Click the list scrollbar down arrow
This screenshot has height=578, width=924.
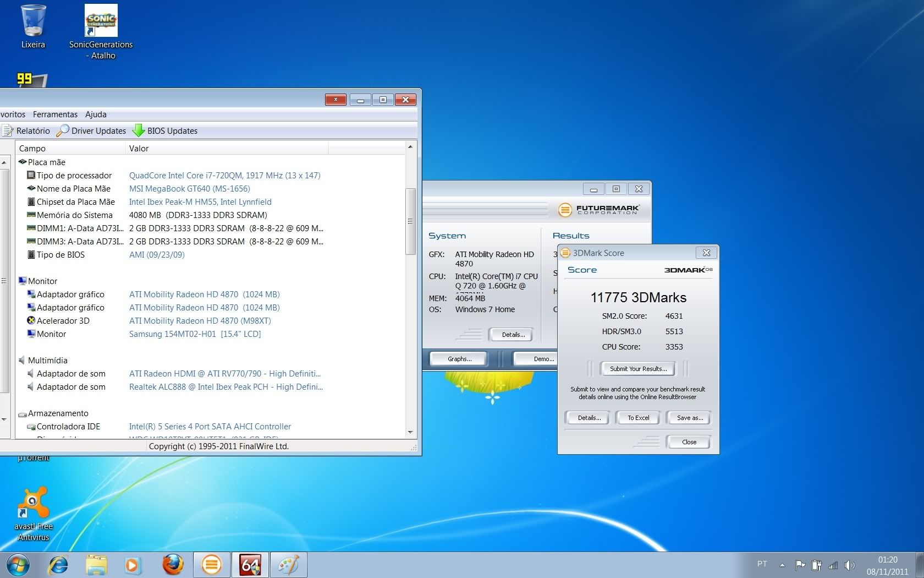(410, 433)
